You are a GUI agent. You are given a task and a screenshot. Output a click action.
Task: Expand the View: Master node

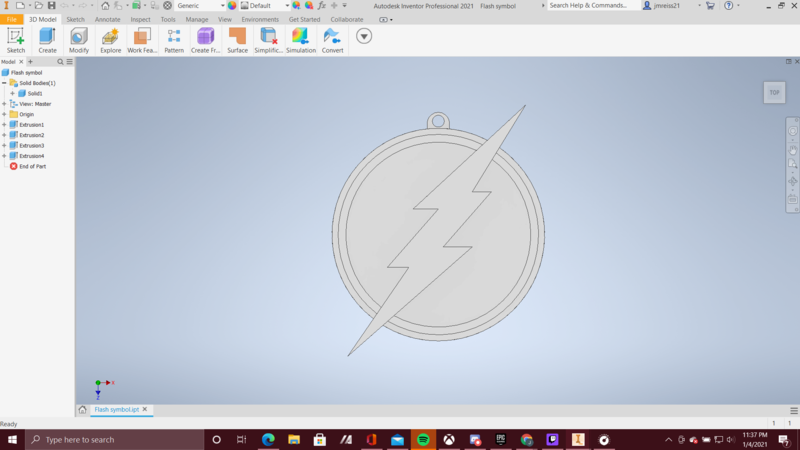pyautogui.click(x=4, y=104)
